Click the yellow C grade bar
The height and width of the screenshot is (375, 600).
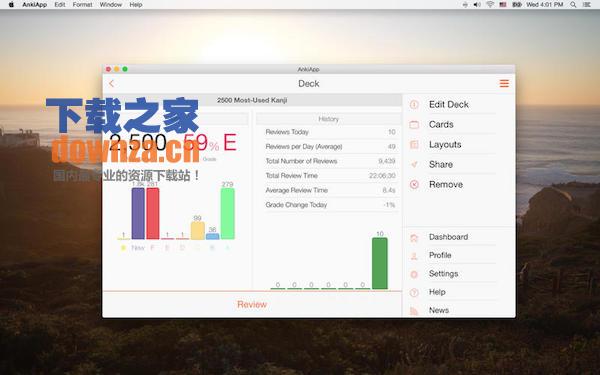(197, 231)
